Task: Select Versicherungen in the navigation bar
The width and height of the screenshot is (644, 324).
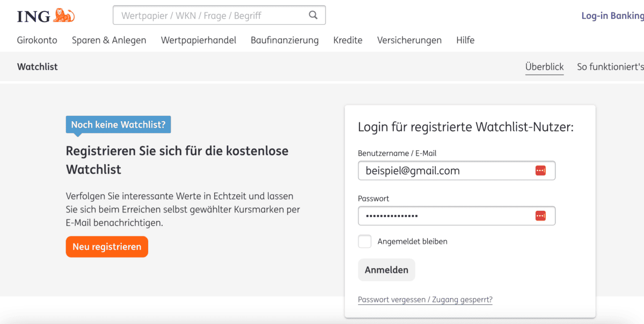Action: pyautogui.click(x=409, y=40)
